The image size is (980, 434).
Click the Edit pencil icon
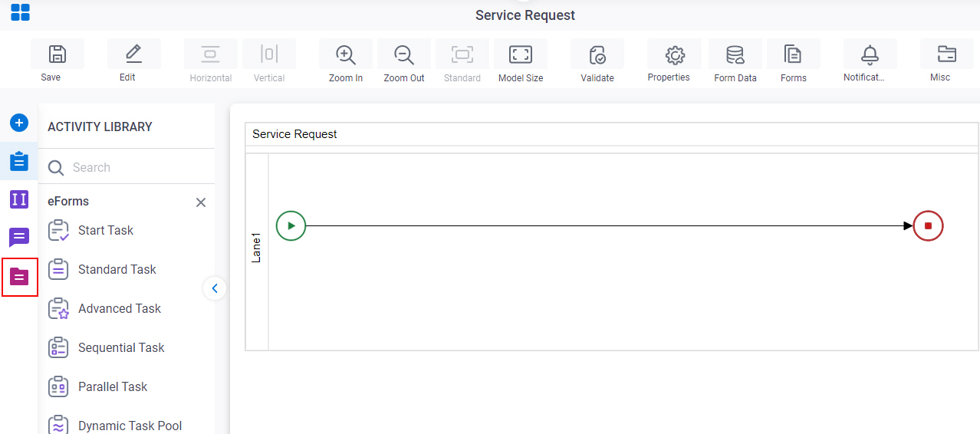tap(133, 54)
